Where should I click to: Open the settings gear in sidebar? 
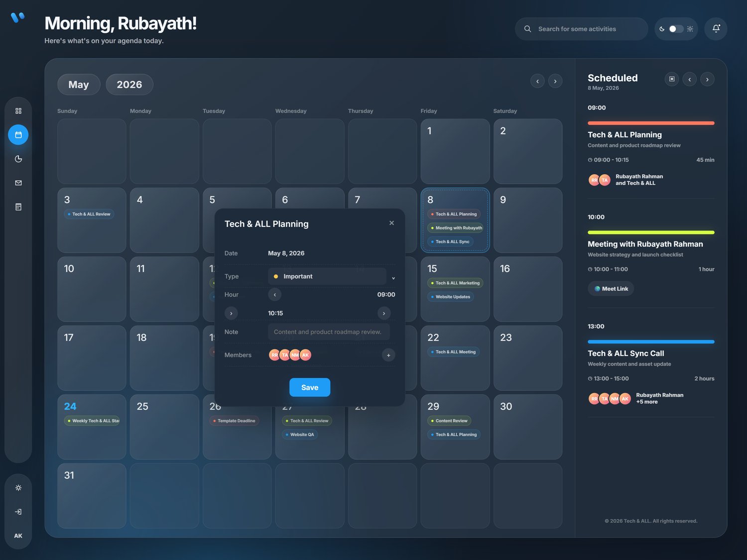[18, 488]
